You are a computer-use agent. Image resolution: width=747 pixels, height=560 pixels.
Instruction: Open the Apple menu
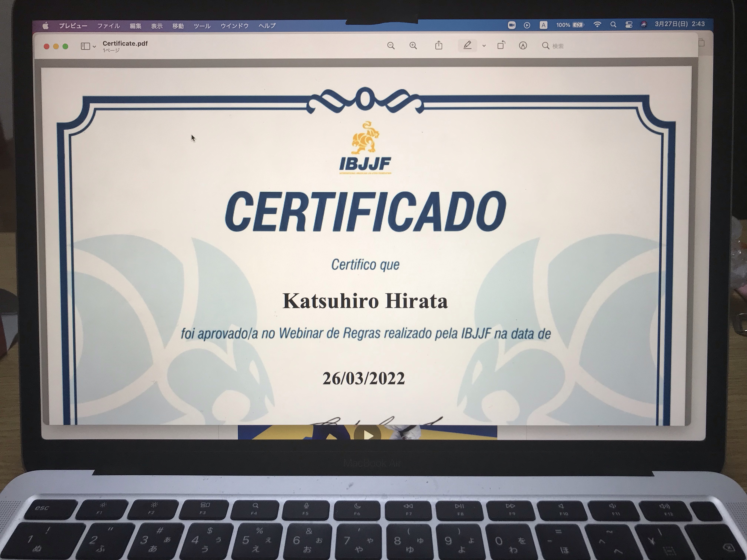tap(46, 26)
